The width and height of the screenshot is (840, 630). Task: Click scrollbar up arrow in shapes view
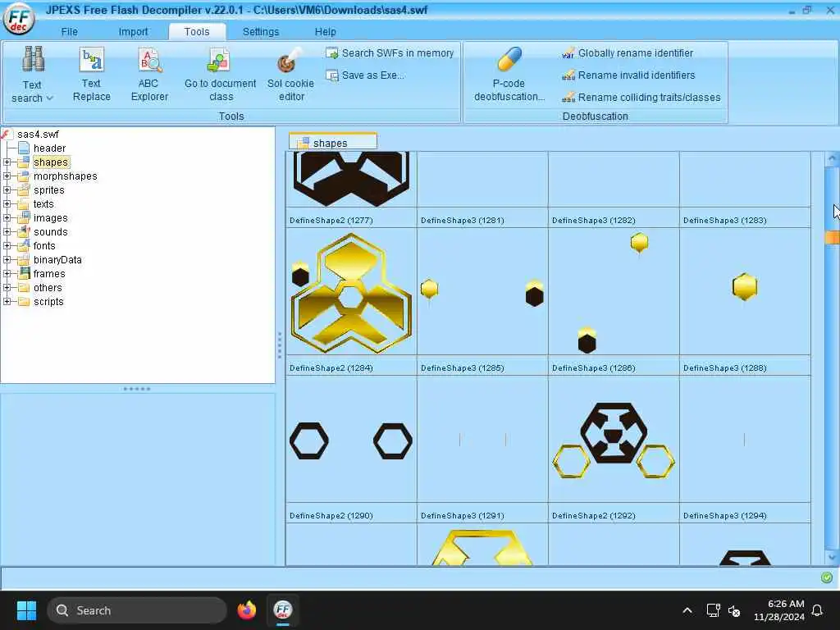point(832,158)
